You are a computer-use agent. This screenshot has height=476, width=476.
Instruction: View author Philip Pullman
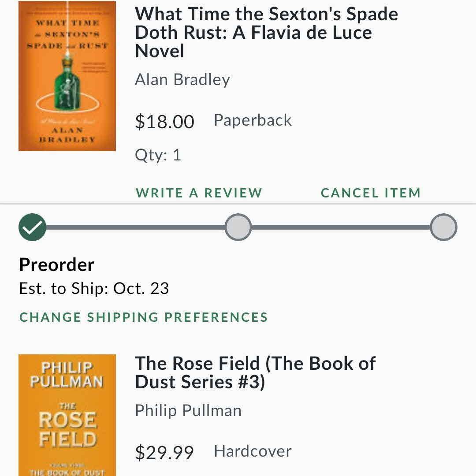click(188, 410)
